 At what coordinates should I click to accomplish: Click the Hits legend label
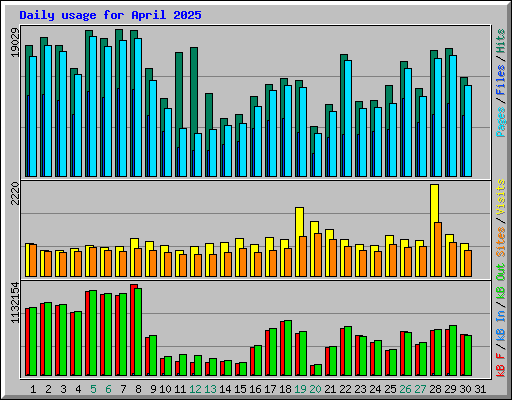tap(501, 41)
